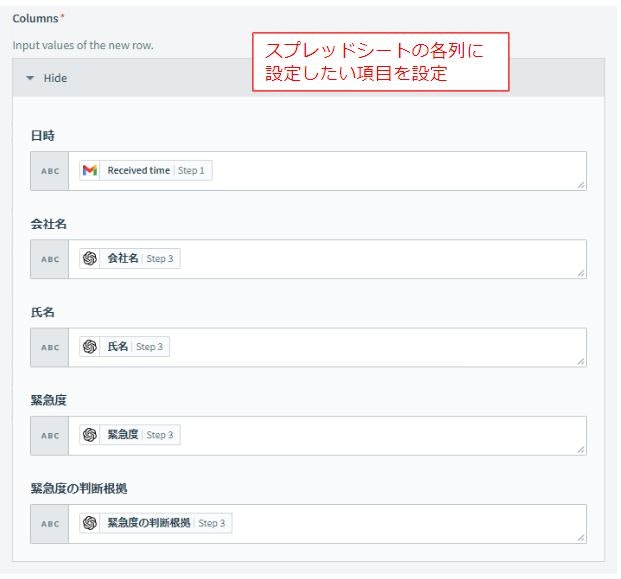
Task: Click the OpenAI icon in 緊急度 Step 3 pill
Action: (90, 435)
